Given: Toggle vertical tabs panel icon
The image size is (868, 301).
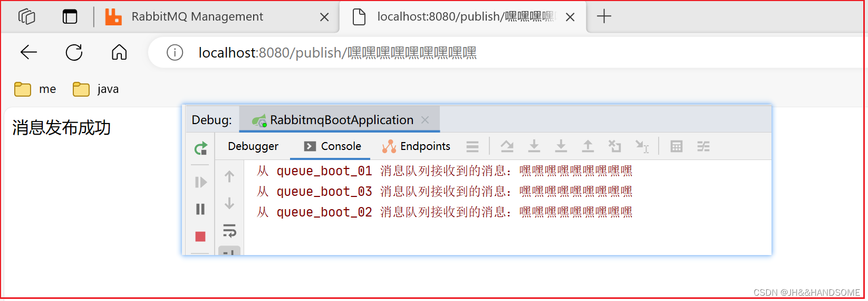Looking at the screenshot, I should pos(70,17).
